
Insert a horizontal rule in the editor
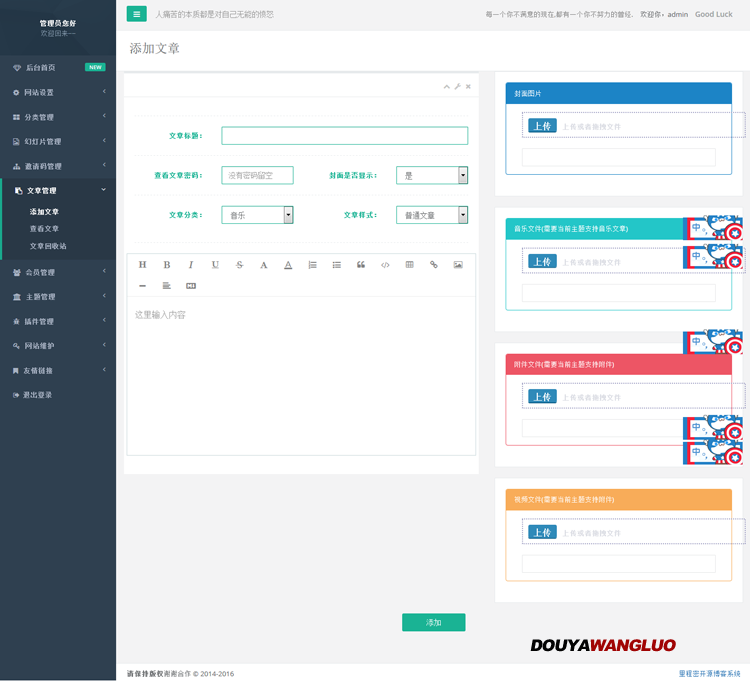tap(143, 286)
